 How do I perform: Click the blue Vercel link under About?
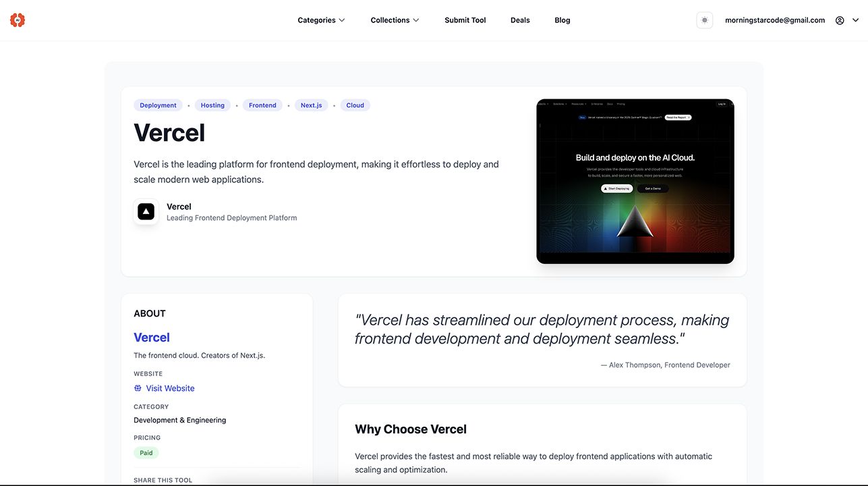coord(152,337)
